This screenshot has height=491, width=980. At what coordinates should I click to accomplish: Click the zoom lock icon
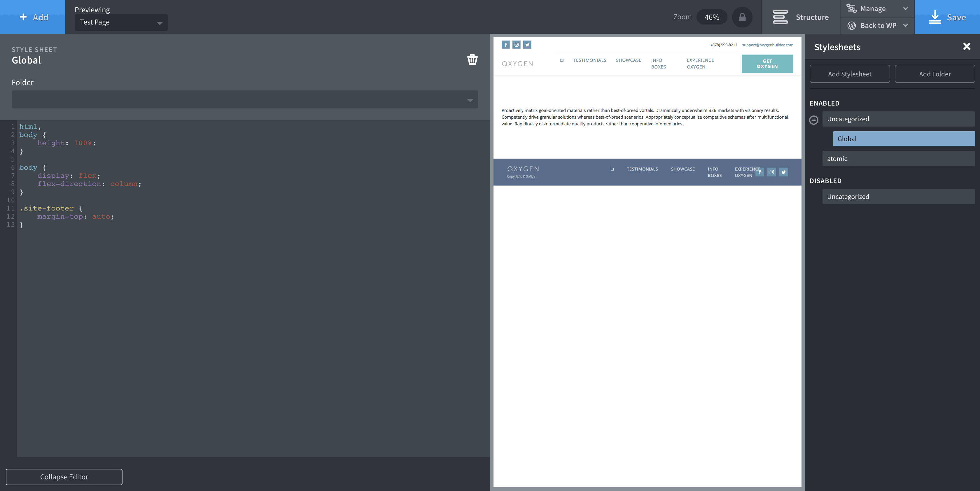click(x=742, y=17)
